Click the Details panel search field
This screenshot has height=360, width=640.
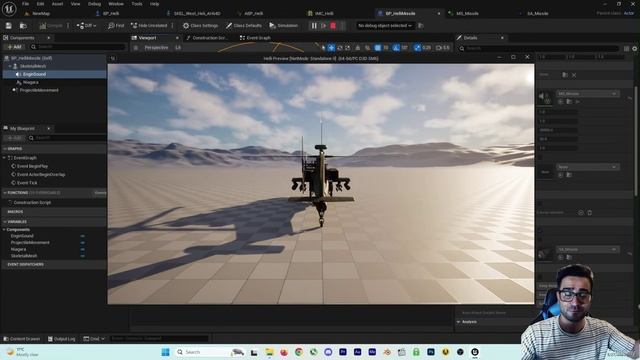(x=539, y=48)
